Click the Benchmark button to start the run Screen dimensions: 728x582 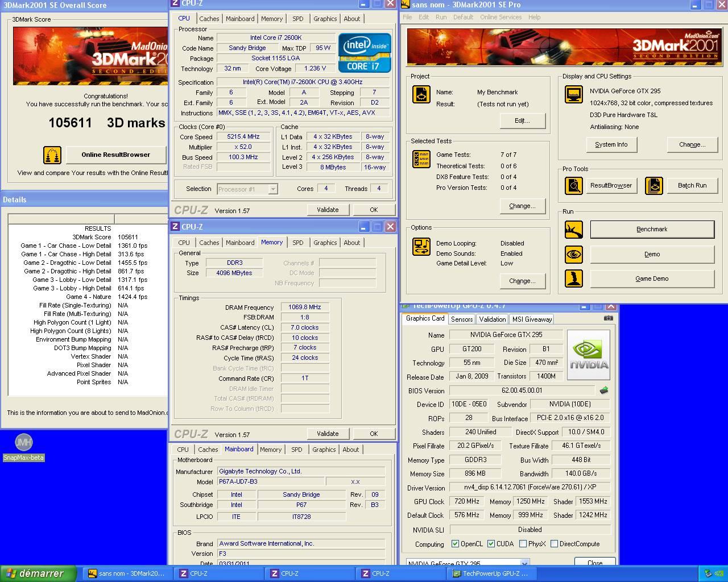point(652,230)
